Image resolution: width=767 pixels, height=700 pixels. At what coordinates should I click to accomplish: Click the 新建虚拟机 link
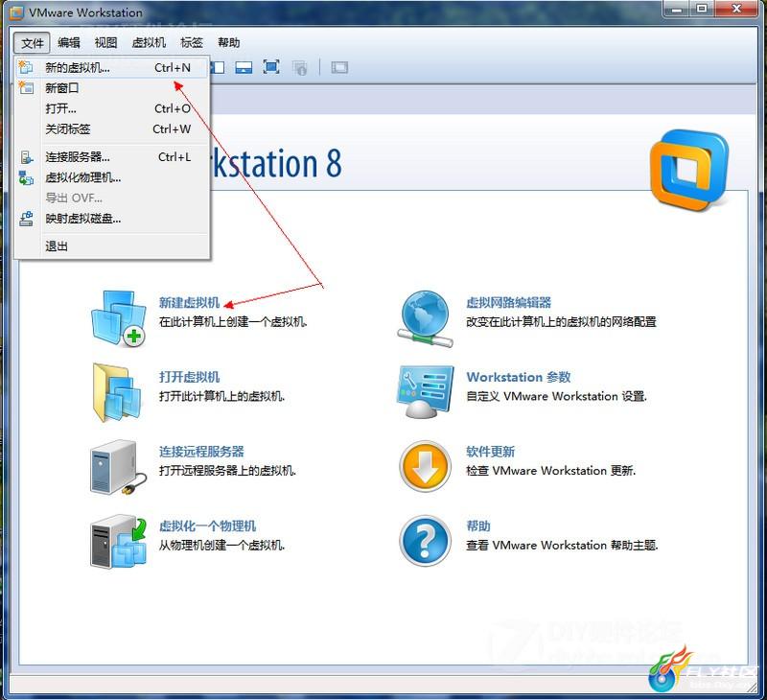(189, 303)
